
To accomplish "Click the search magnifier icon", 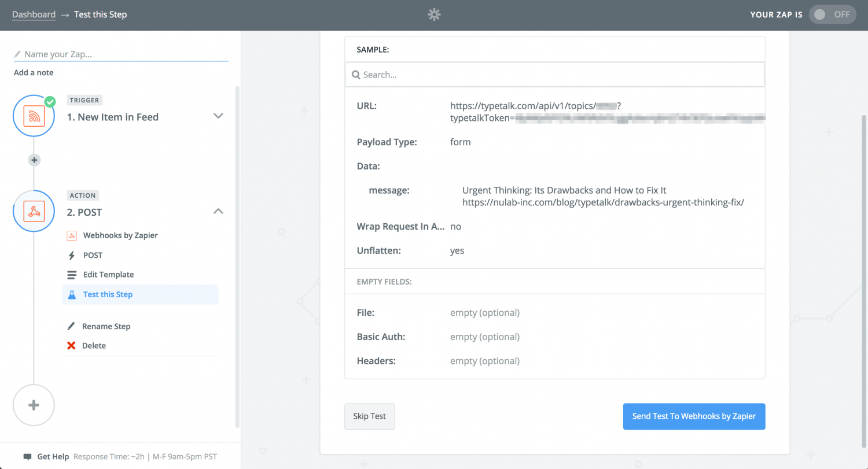I will point(356,75).
